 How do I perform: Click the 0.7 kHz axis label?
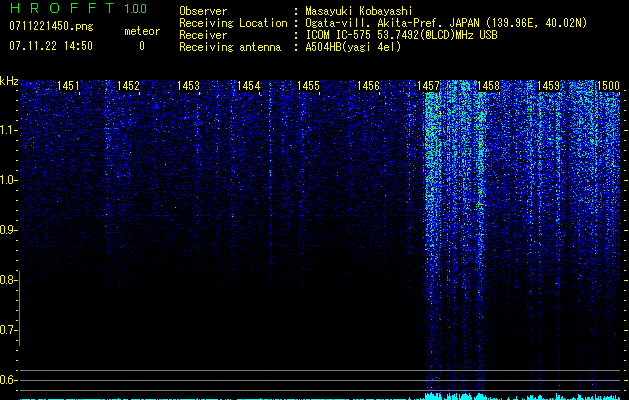click(x=7, y=330)
